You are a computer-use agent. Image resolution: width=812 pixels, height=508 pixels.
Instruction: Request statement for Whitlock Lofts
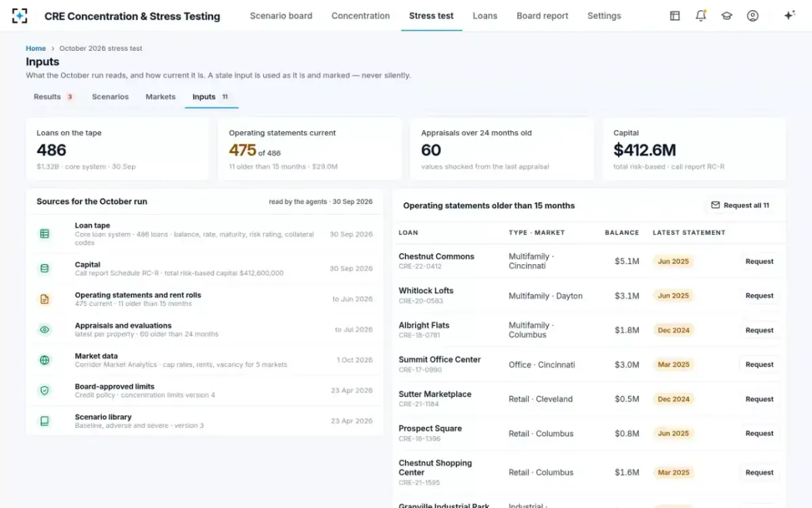(x=759, y=296)
